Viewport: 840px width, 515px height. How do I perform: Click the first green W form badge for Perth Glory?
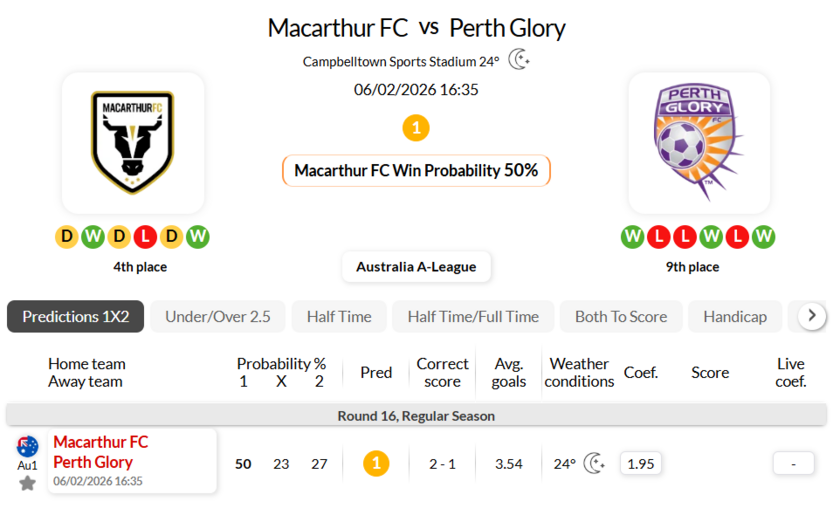tap(632, 237)
